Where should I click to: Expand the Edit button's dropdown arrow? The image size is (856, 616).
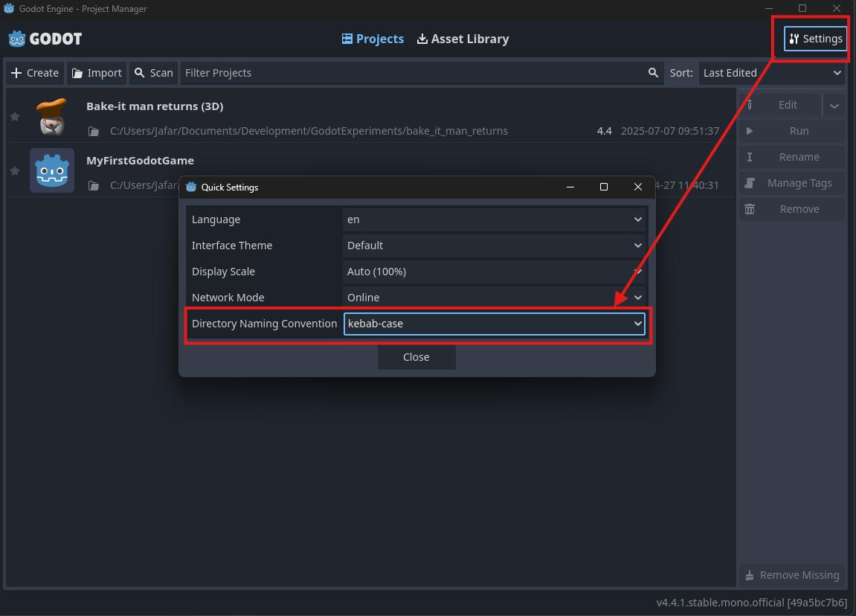click(834, 106)
